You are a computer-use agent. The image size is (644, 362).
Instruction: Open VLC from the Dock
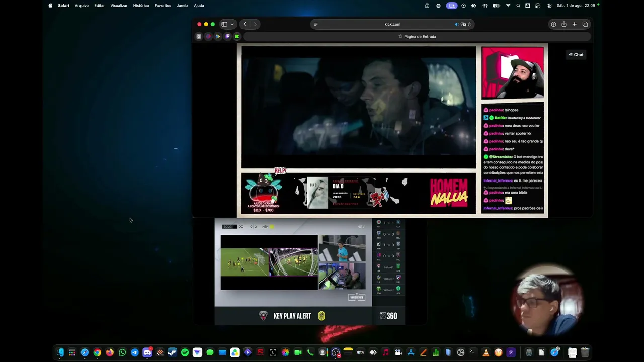[486, 352]
